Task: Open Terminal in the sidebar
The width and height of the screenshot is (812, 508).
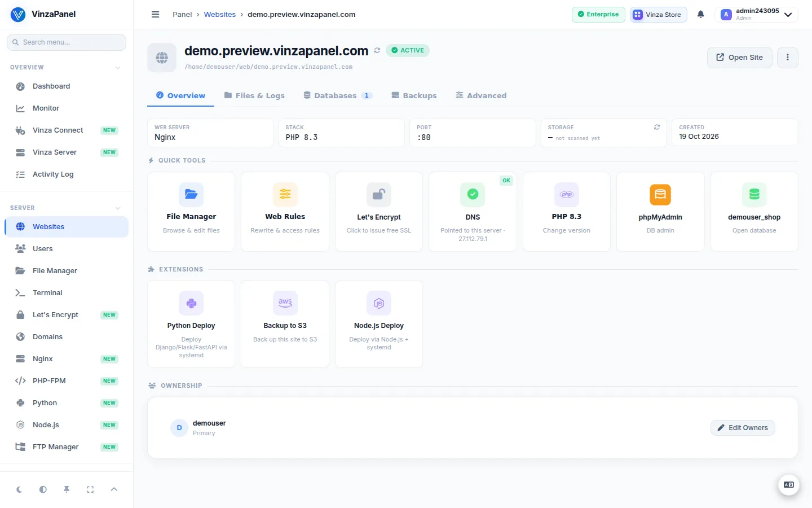Action: pos(67,292)
